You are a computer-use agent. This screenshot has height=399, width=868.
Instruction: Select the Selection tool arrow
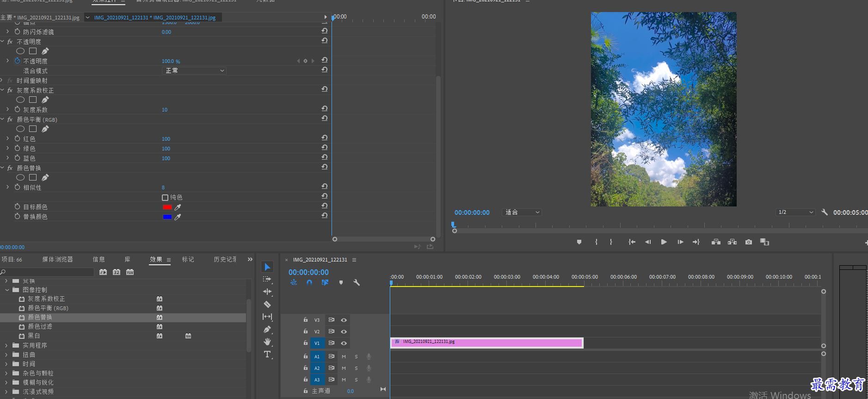[x=267, y=267]
